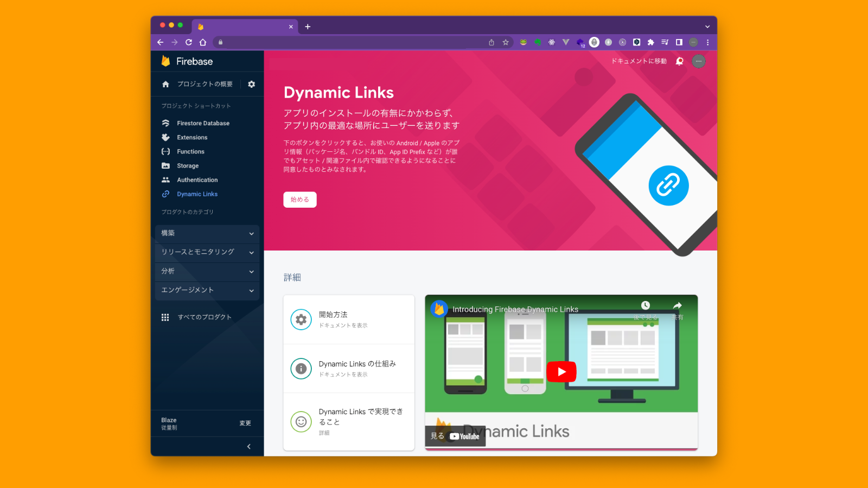Open the media control playlist icon
The width and height of the screenshot is (868, 488).
[x=665, y=42]
